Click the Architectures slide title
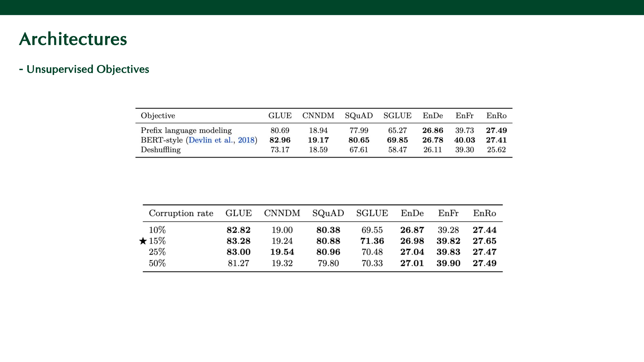Screen dimensions: 644x362 [73, 39]
